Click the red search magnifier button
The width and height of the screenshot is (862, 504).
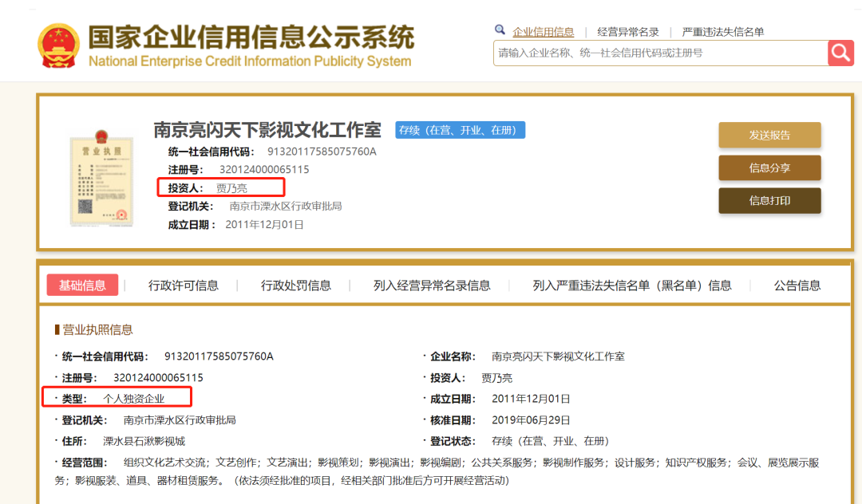tap(840, 53)
